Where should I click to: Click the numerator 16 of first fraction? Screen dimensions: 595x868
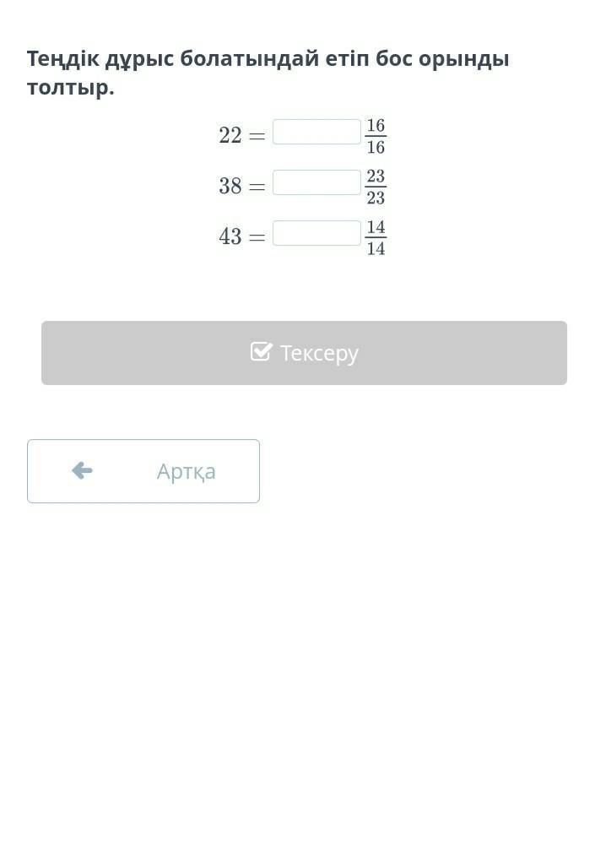coord(376,126)
